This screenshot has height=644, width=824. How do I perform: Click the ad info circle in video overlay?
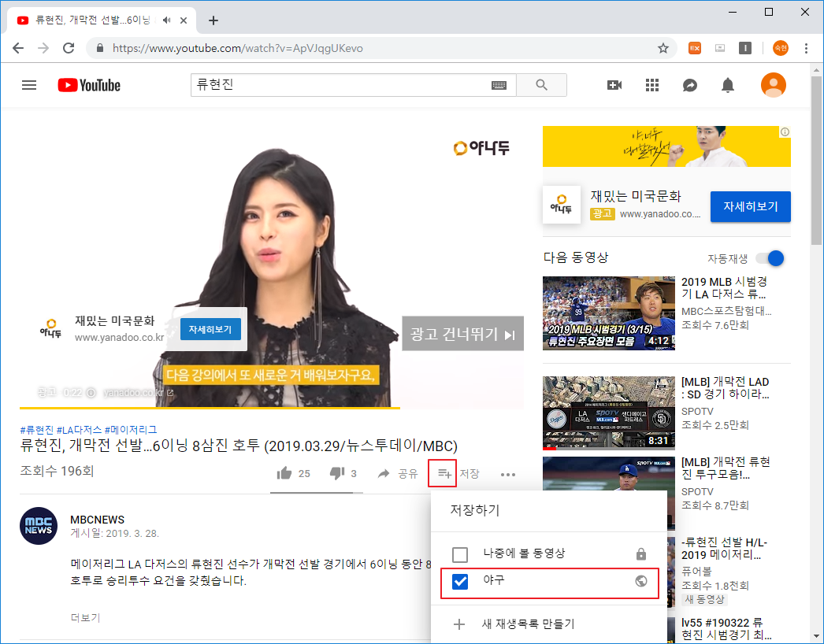point(91,392)
